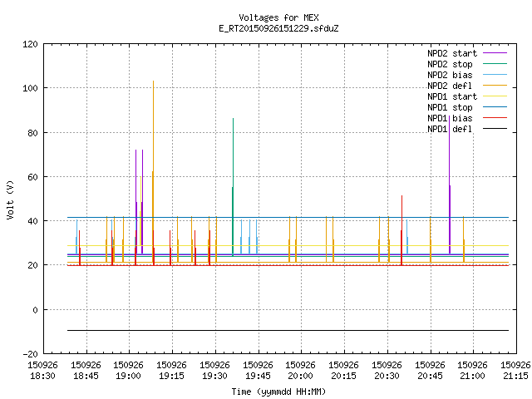532x399 pixels.
Task: Click the 20:45 time axis label
Action: [x=430, y=376]
